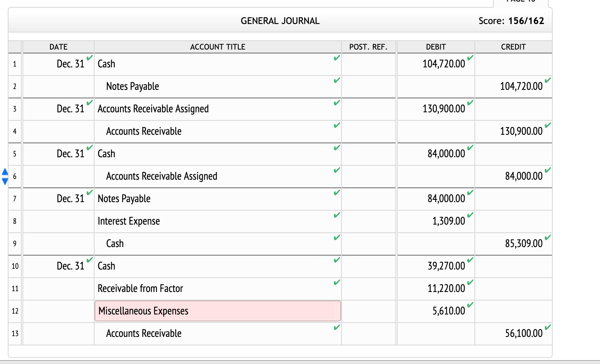Click the Dec. 31 date in row 5
The width and height of the screenshot is (600, 364).
pyautogui.click(x=70, y=154)
